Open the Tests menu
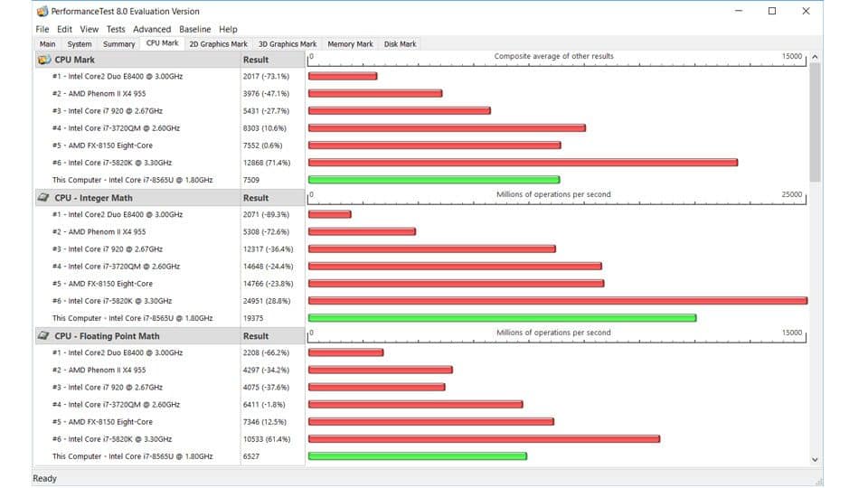This screenshot has height=488, width=868. [x=116, y=29]
